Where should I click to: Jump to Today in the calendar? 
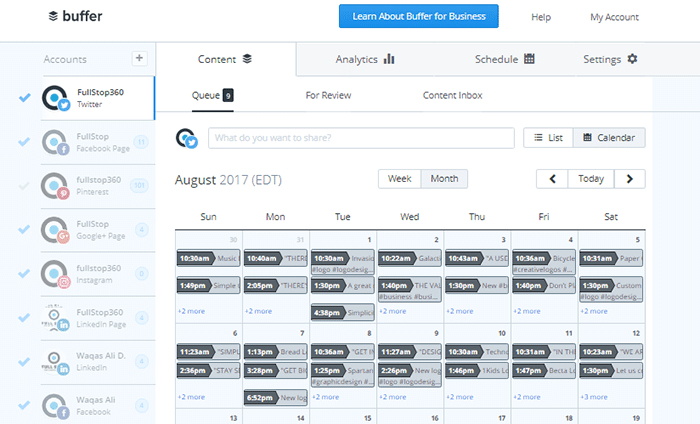click(591, 179)
